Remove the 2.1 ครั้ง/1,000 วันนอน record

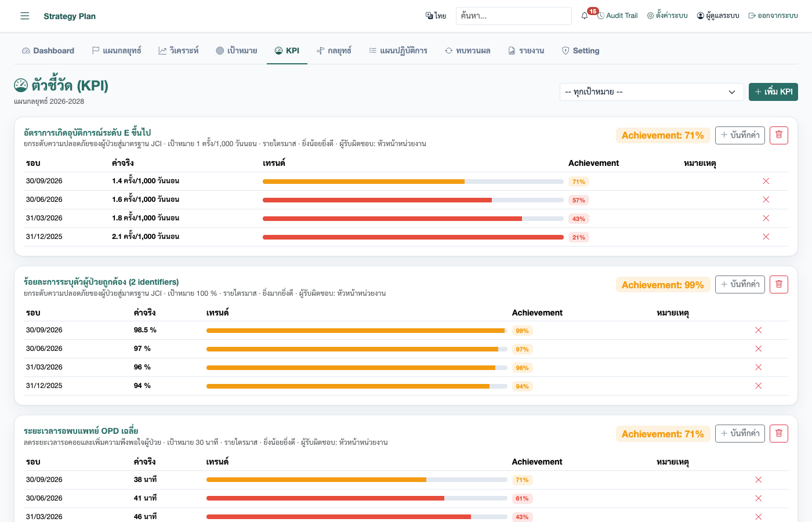click(766, 237)
